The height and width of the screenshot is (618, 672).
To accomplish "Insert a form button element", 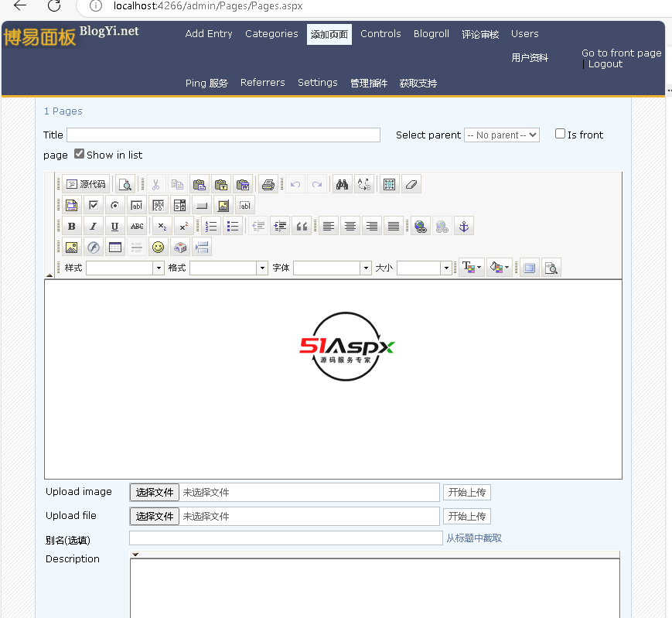I will (x=201, y=205).
